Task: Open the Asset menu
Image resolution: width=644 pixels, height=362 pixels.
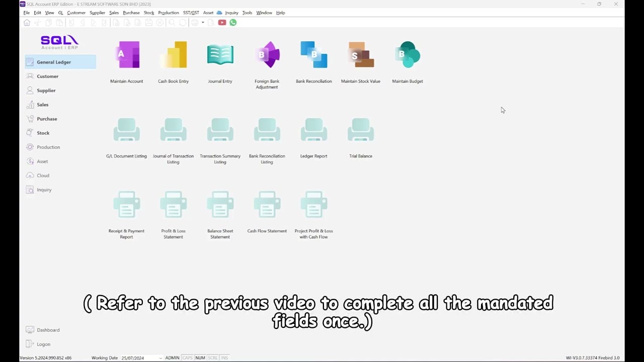Action: coord(208,13)
